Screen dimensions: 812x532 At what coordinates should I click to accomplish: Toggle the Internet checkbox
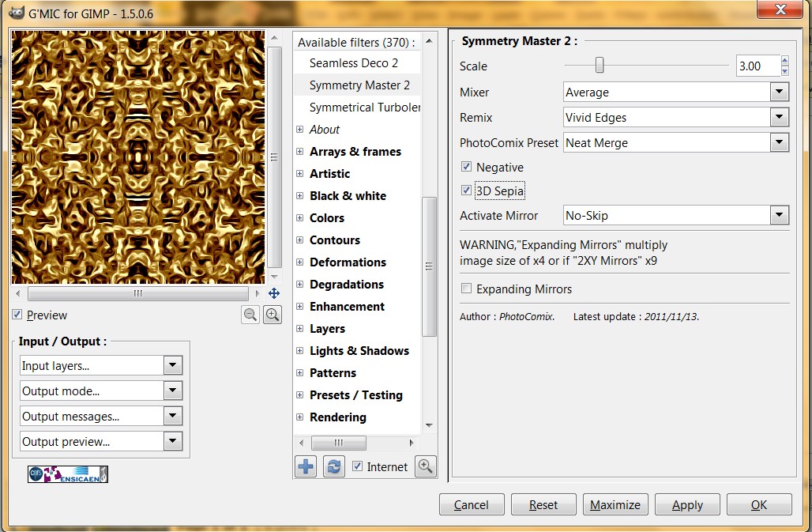357,466
